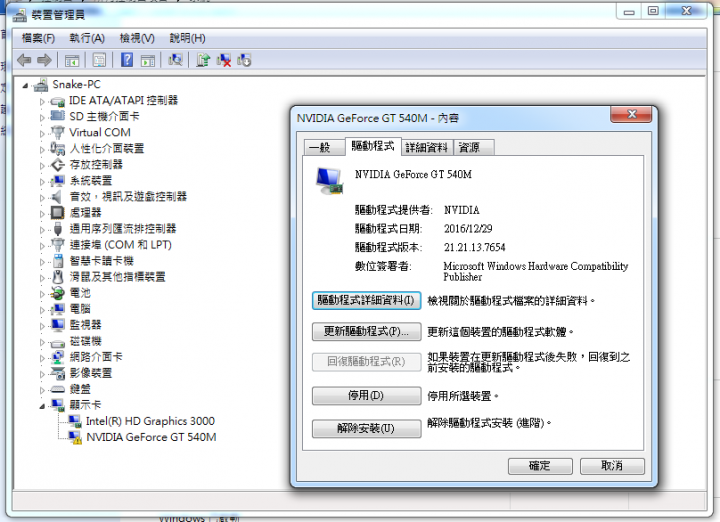This screenshot has height=522, width=720.
Task: Collapse the Snake-PC root node
Action: tap(25, 85)
